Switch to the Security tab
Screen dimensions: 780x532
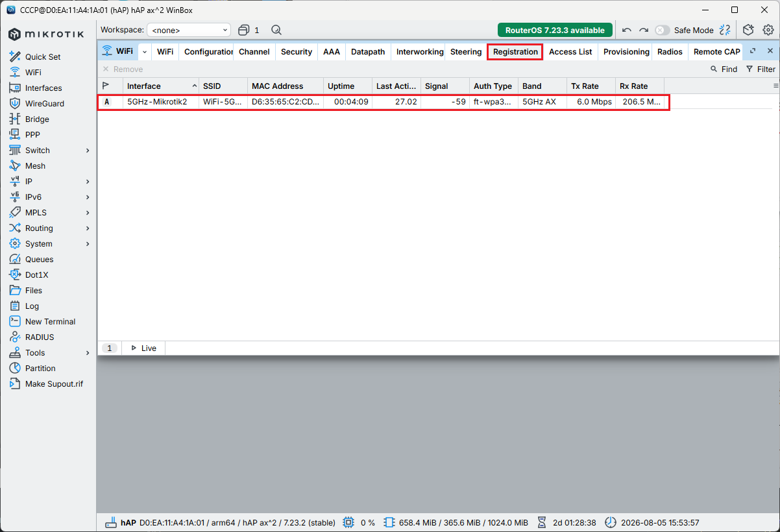click(x=297, y=52)
